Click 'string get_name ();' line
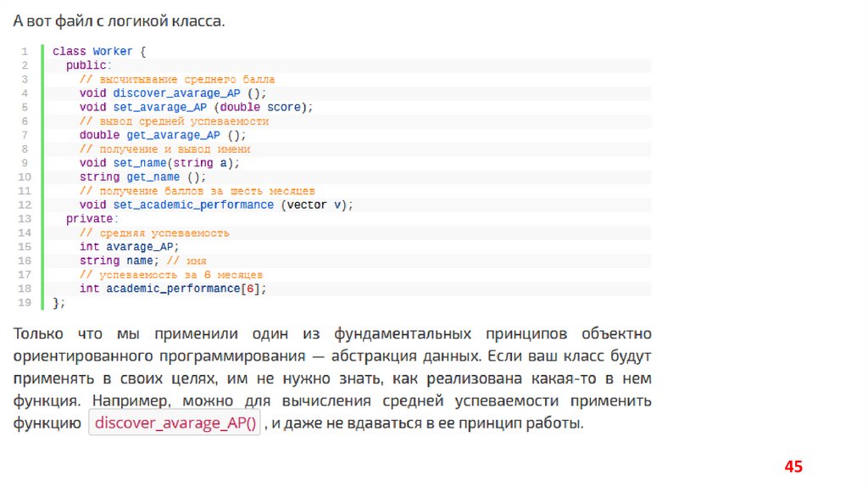The height and width of the screenshot is (487, 868). tap(142, 176)
